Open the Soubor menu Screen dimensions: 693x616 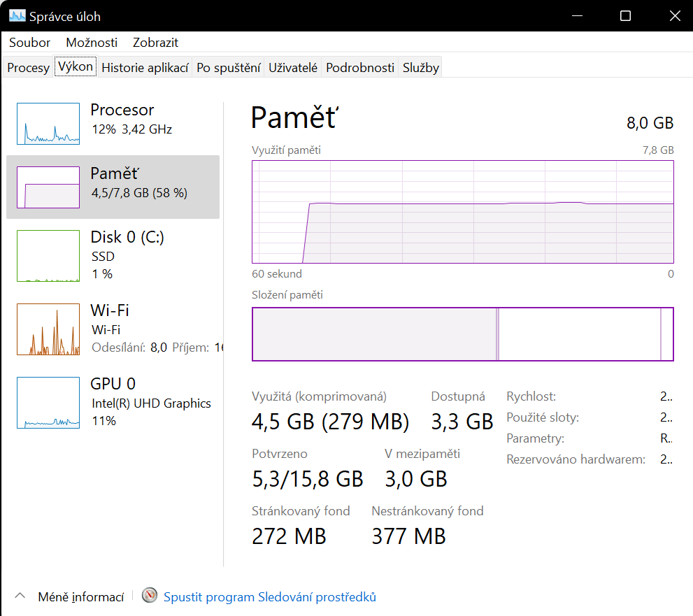point(29,43)
